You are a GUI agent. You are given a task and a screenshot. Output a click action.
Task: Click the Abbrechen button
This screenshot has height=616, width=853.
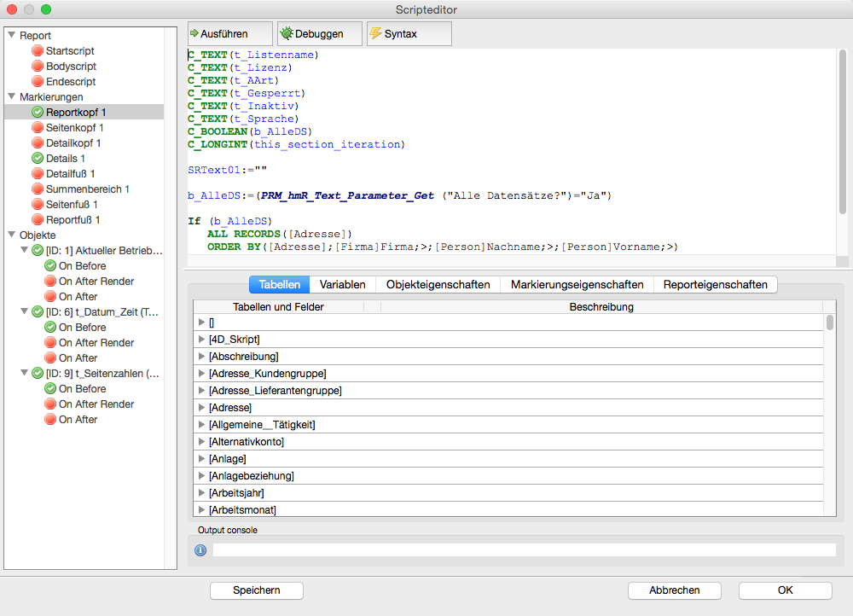click(674, 590)
